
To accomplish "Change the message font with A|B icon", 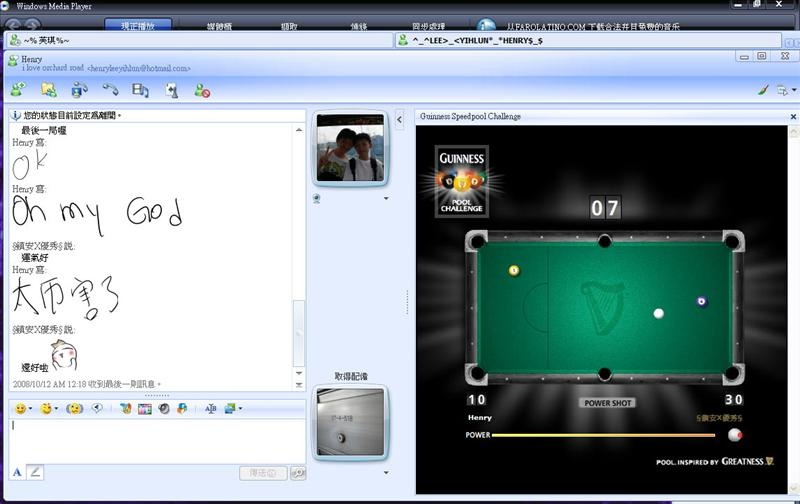I will click(211, 409).
